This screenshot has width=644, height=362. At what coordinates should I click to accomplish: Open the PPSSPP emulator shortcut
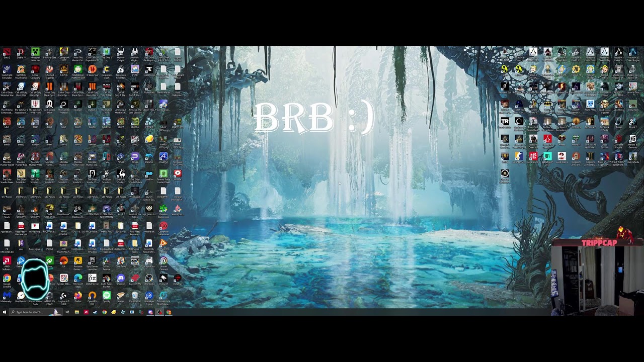149,124
